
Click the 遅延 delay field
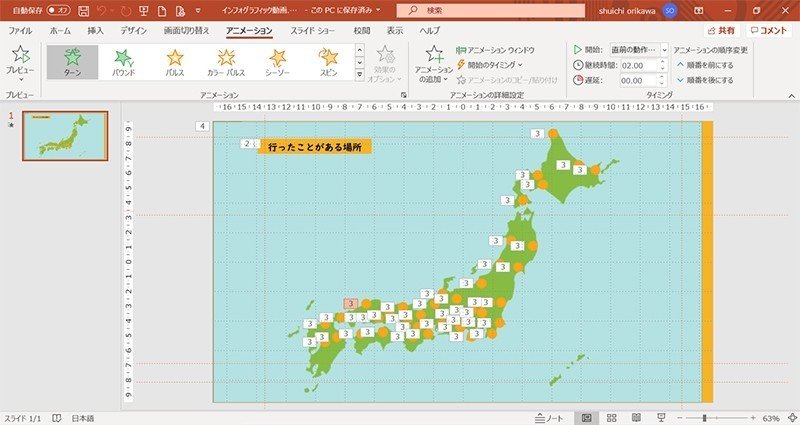[641, 81]
